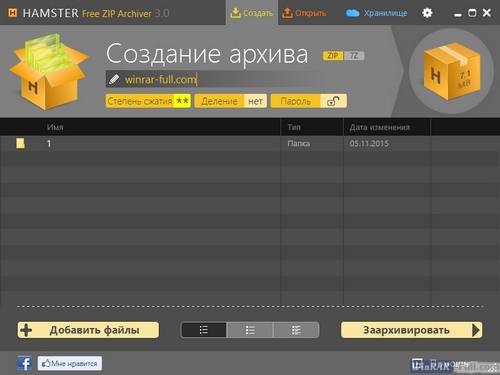The width and height of the screenshot is (500, 375).
Task: Open the Facebook icon
Action: (25, 363)
